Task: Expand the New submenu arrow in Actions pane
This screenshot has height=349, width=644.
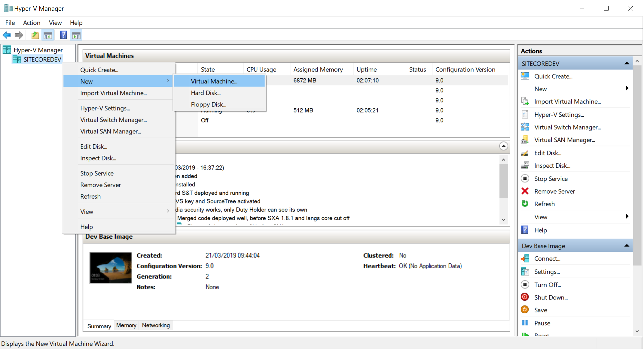Action: point(627,89)
